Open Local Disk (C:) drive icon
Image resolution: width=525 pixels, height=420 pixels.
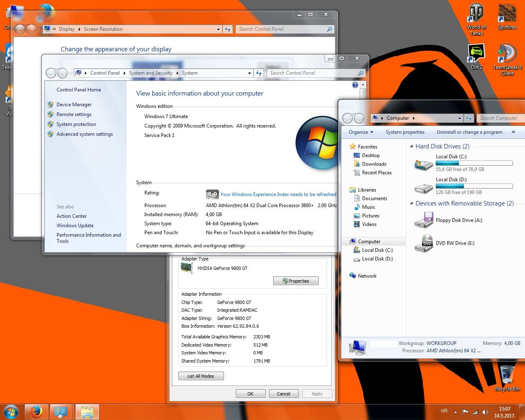pos(424,163)
